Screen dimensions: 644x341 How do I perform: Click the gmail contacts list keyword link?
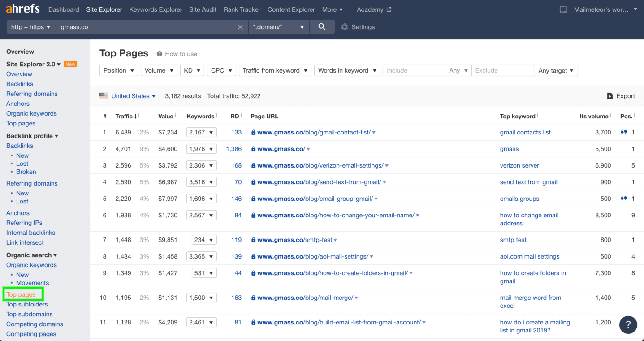tap(525, 132)
